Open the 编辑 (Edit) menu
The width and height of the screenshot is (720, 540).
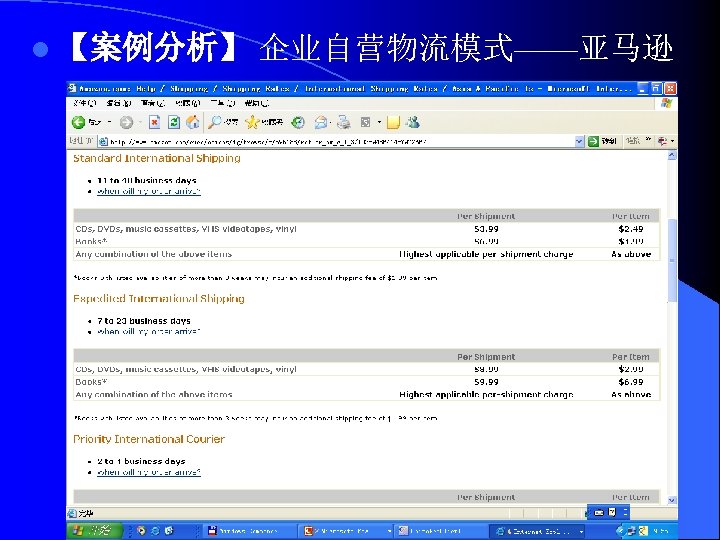tap(119, 103)
